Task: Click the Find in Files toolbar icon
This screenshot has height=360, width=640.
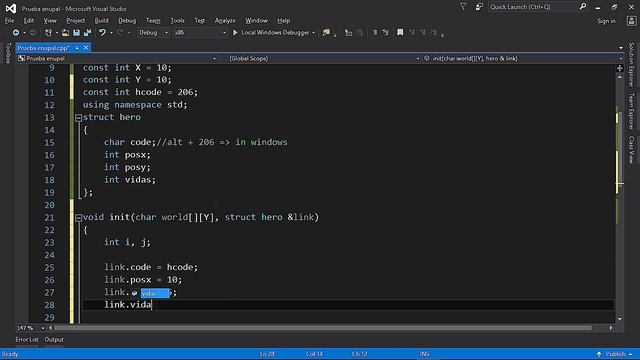Action: pos(326,33)
